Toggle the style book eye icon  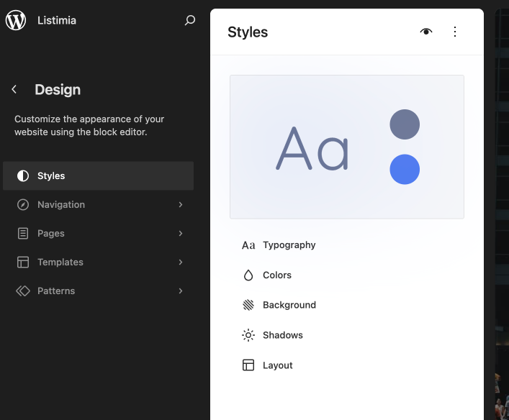(x=426, y=32)
